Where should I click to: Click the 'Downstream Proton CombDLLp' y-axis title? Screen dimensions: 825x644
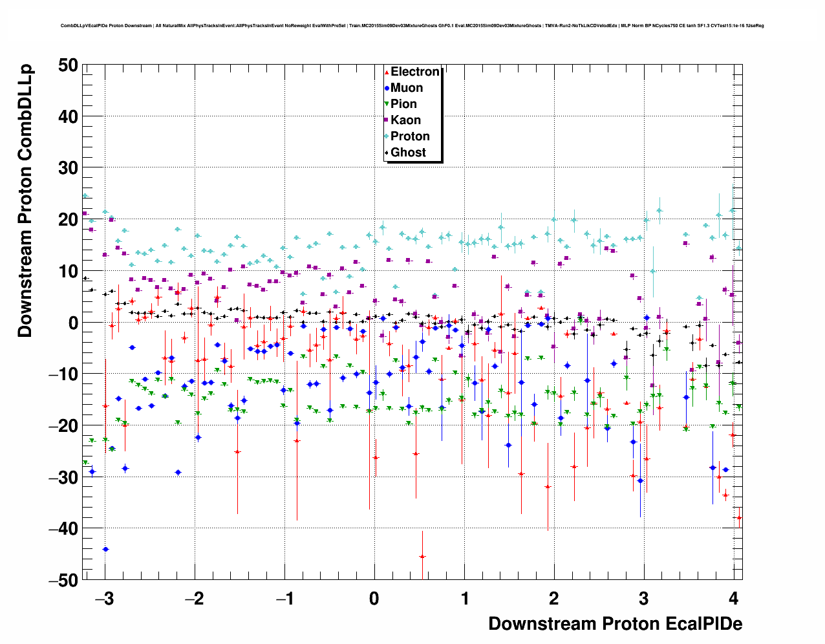[25, 200]
